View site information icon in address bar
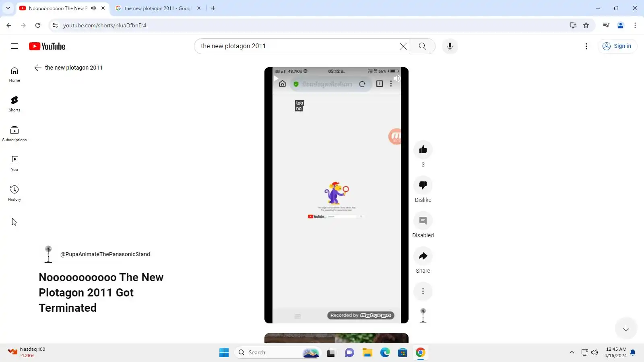Image resolution: width=644 pixels, height=362 pixels. [x=55, y=25]
